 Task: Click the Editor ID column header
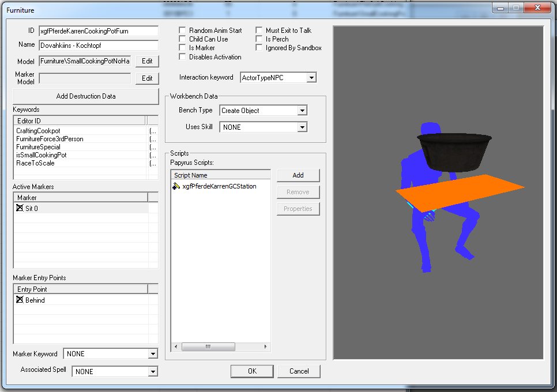[x=80, y=120]
